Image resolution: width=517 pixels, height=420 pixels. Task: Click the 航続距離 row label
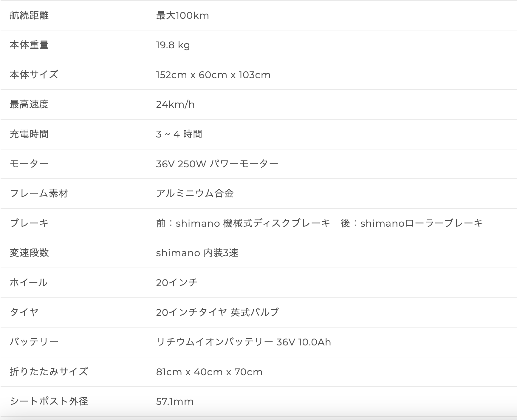point(29,15)
